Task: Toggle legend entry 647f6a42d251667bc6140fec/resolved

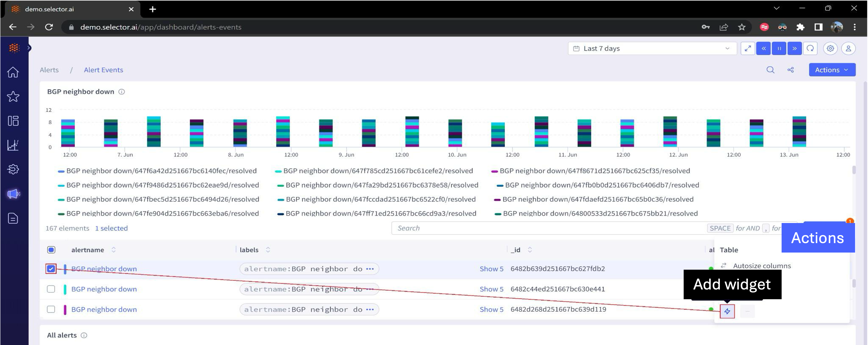Action: point(157,171)
